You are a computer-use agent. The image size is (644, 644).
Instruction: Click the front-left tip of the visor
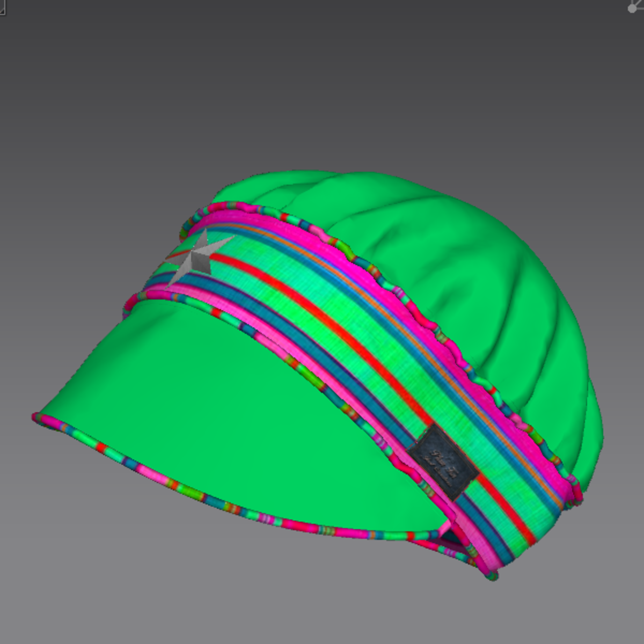click(39, 416)
